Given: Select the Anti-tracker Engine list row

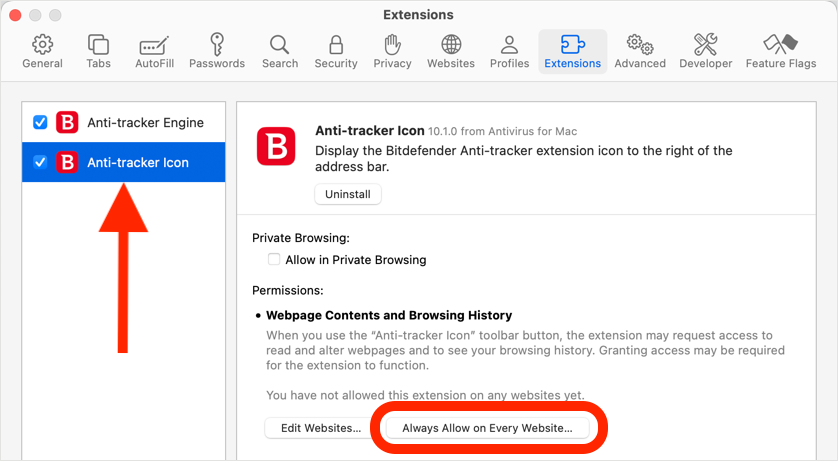Looking at the screenshot, I should (123, 122).
